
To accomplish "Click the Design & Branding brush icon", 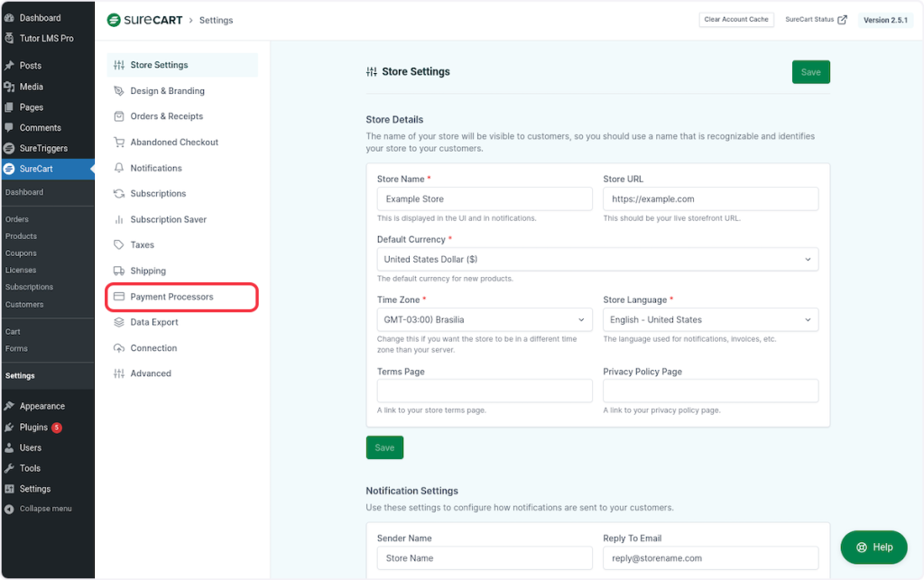I will click(119, 91).
